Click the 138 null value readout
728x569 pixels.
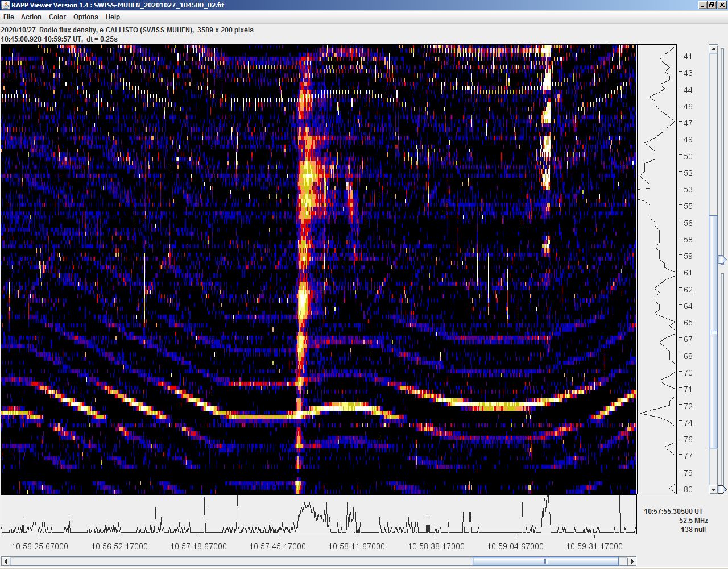693,530
